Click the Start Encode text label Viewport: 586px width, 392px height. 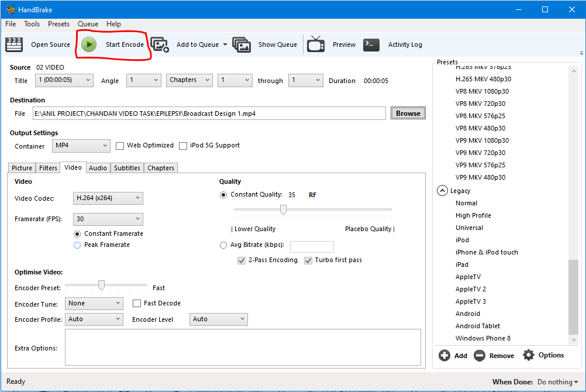point(125,44)
